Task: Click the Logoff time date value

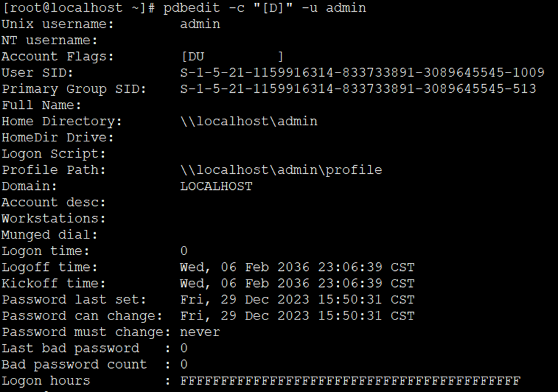Action: pyautogui.click(x=297, y=267)
